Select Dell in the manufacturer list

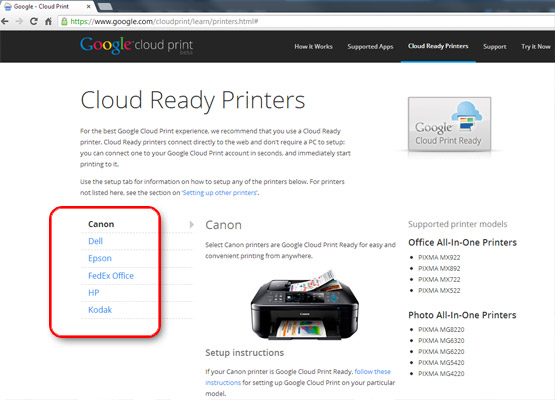pos(95,241)
